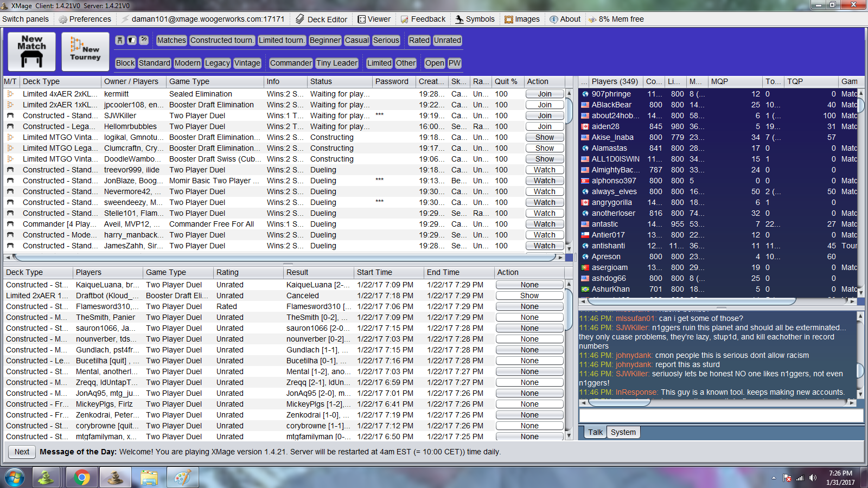
Task: Click Next message of the day
Action: [22, 452]
